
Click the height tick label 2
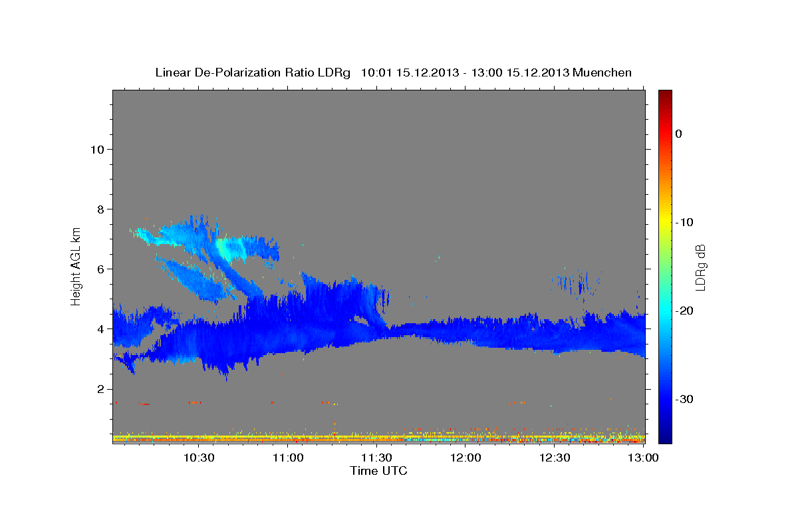point(100,389)
